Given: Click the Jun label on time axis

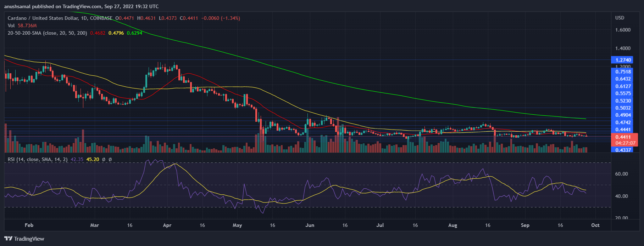Looking at the screenshot, I should 310,225.
